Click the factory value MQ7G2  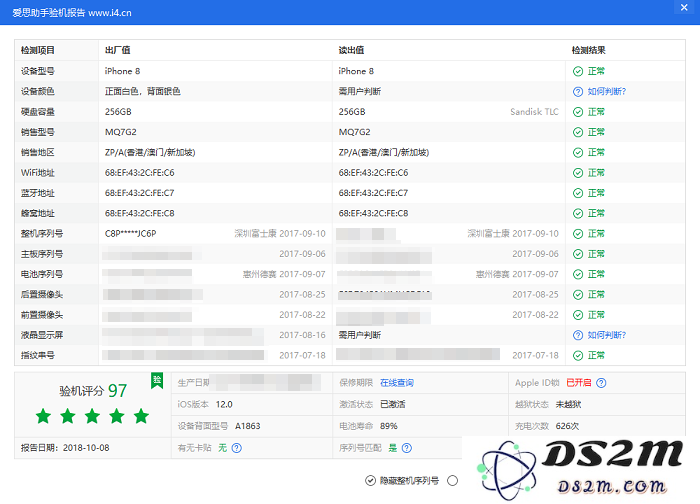point(121,132)
